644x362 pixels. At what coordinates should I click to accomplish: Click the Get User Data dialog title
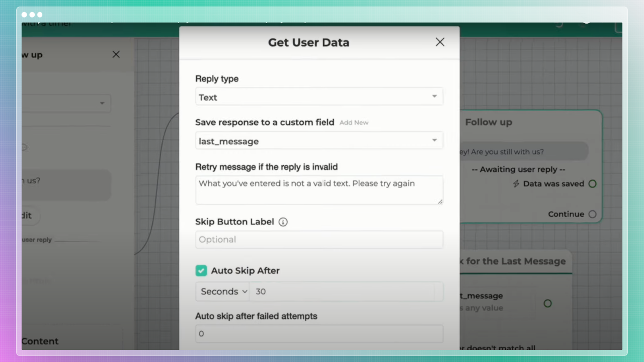308,42
